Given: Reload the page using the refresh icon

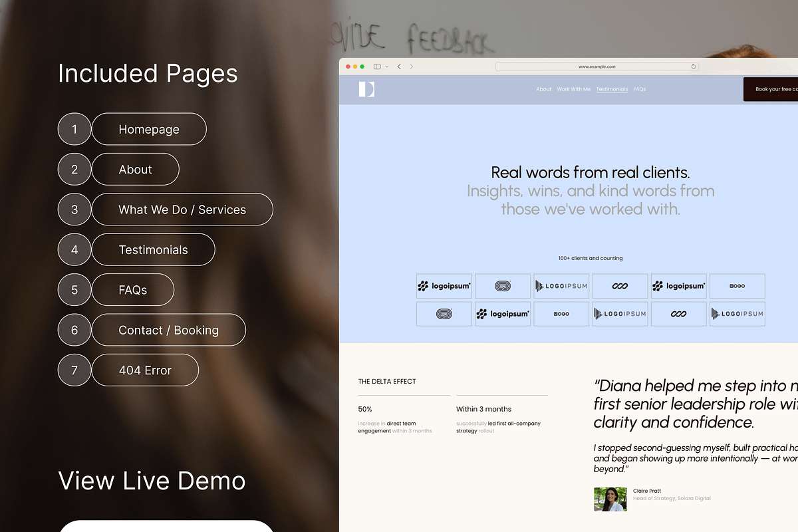Looking at the screenshot, I should [x=694, y=66].
